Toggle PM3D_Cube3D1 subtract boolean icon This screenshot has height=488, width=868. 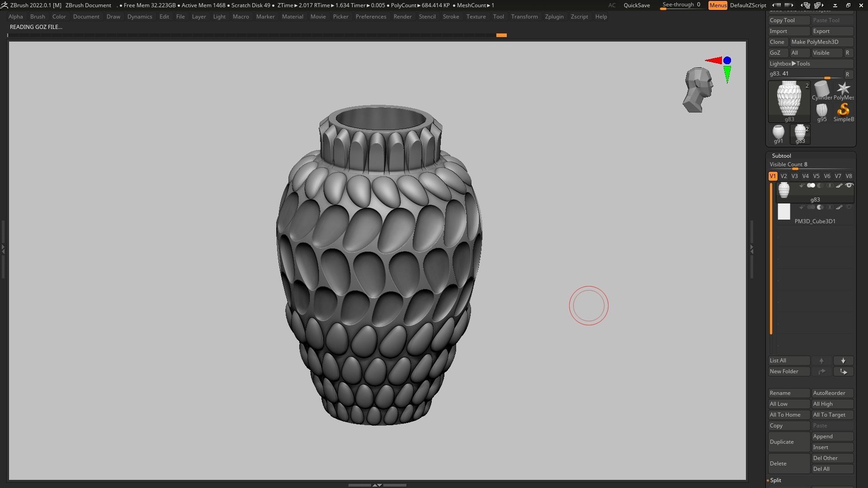tap(820, 207)
